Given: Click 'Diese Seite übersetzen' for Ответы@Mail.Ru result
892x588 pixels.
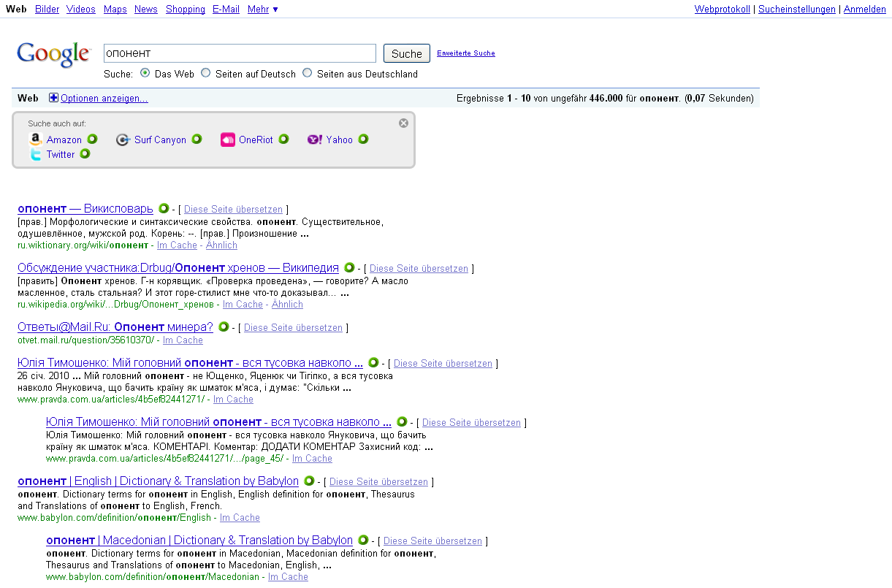Looking at the screenshot, I should click(x=293, y=328).
